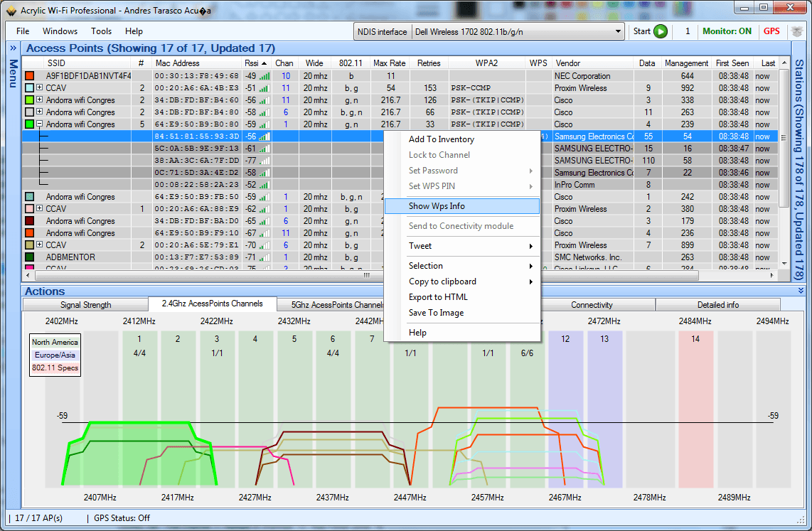This screenshot has height=531, width=812.
Task: Expand Andorra wifi Congres 34:DB:FD:BF:B4:60
Action: [39, 100]
